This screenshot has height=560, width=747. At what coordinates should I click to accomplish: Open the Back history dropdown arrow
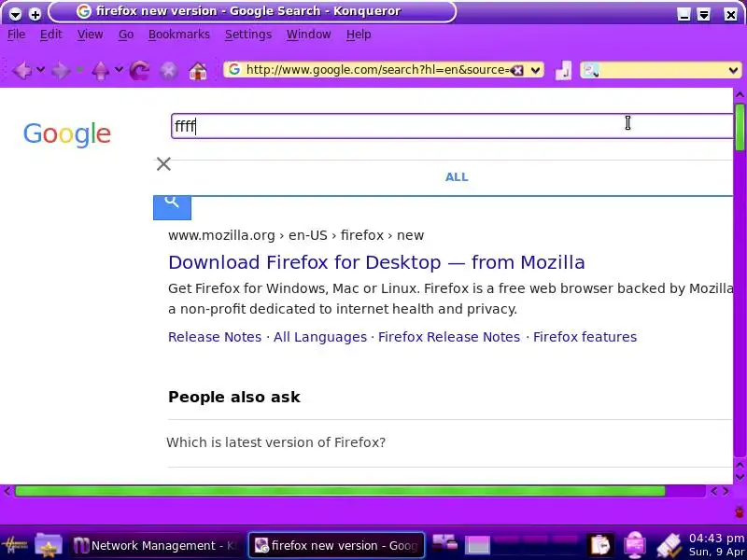point(41,69)
